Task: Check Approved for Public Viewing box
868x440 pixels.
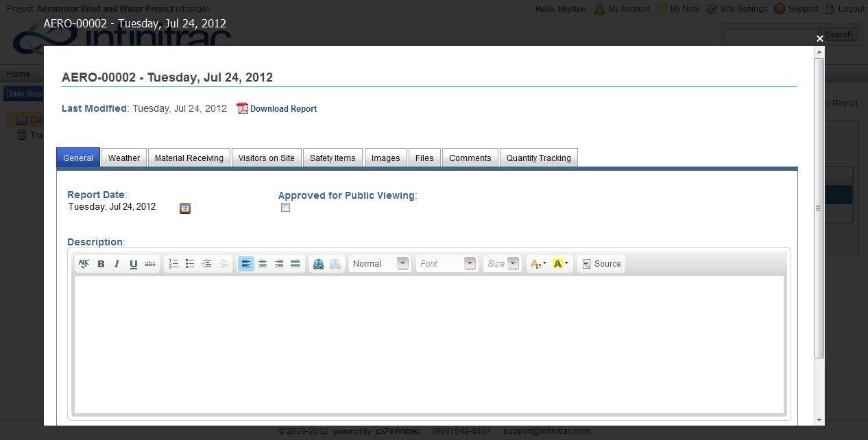Action: point(286,208)
